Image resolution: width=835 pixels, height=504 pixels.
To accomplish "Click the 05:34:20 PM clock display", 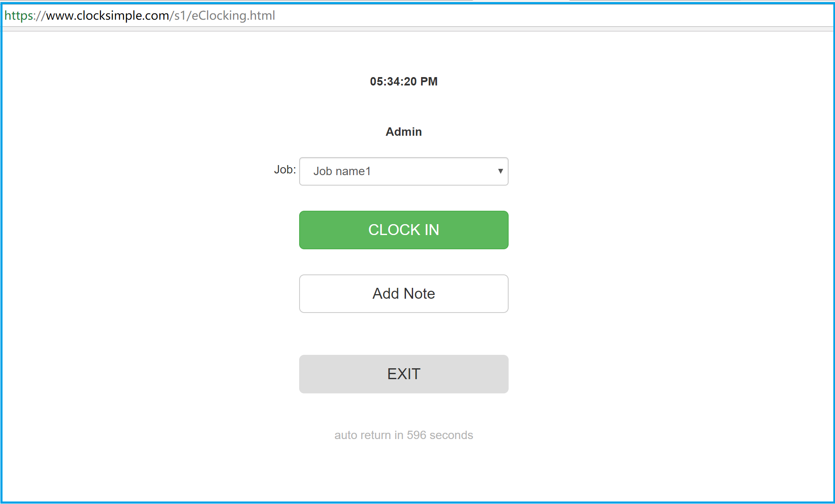I will (403, 81).
